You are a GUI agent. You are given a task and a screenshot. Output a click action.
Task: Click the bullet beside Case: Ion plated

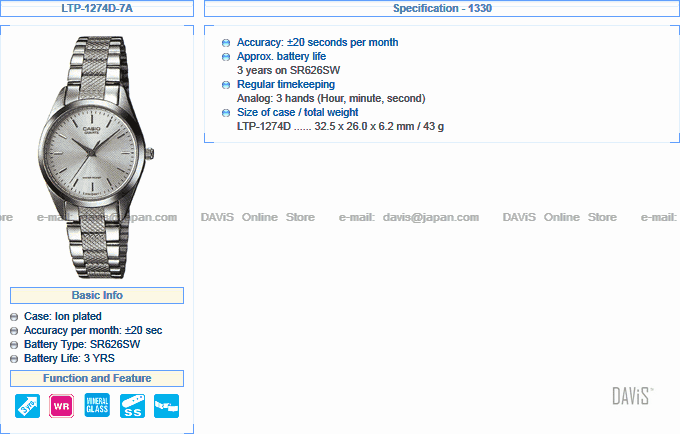(14, 317)
